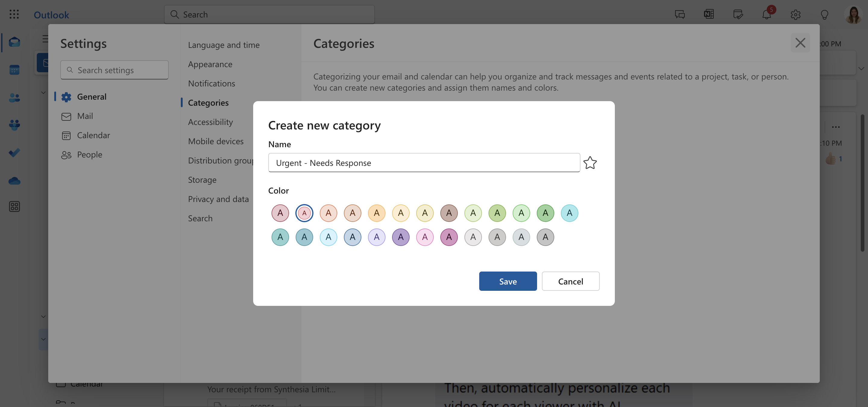Pick the light teal color swatch
Screen dimensions: 868x407
[569, 213]
